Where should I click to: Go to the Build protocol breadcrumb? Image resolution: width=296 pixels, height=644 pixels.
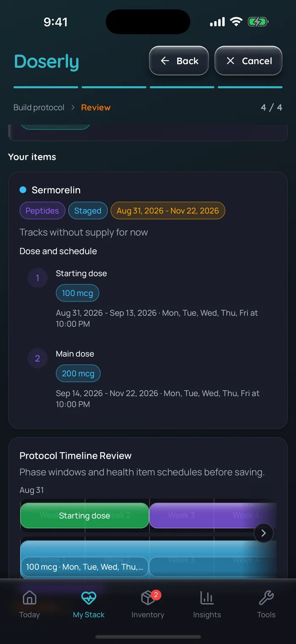[39, 108]
